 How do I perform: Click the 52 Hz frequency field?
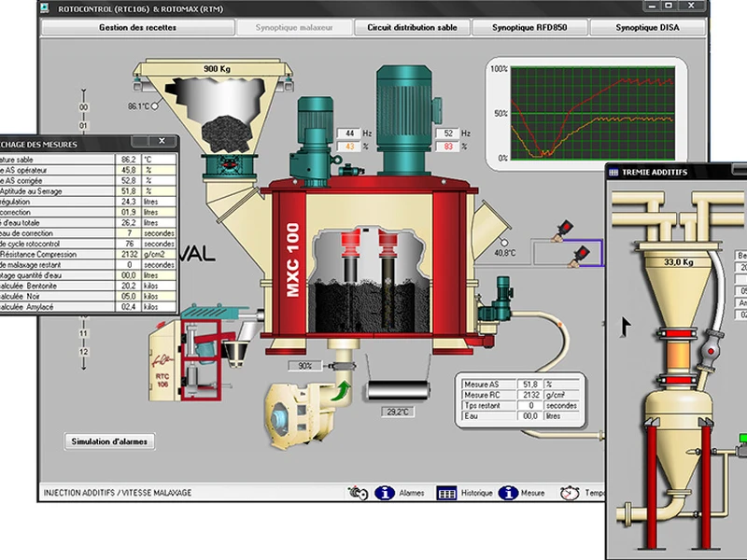coord(448,133)
